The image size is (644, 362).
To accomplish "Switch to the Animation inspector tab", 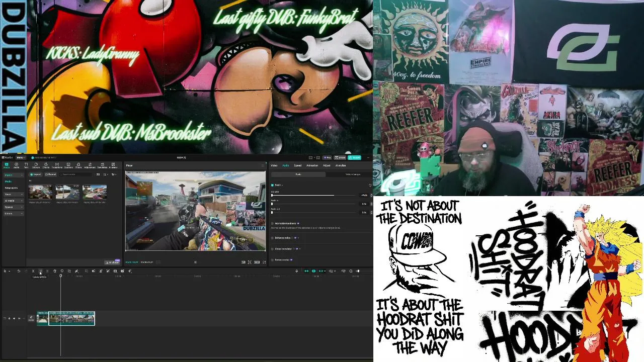I will click(x=312, y=165).
